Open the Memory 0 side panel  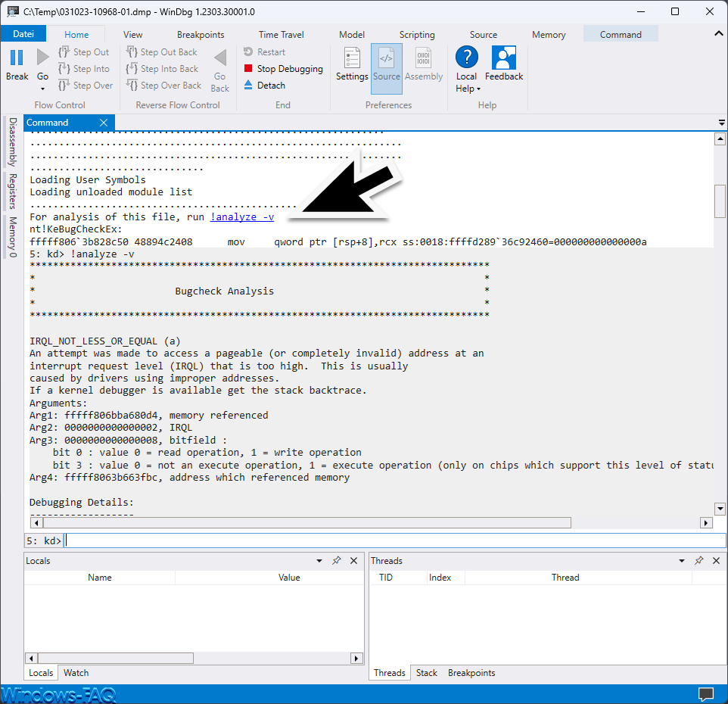pyautogui.click(x=13, y=237)
